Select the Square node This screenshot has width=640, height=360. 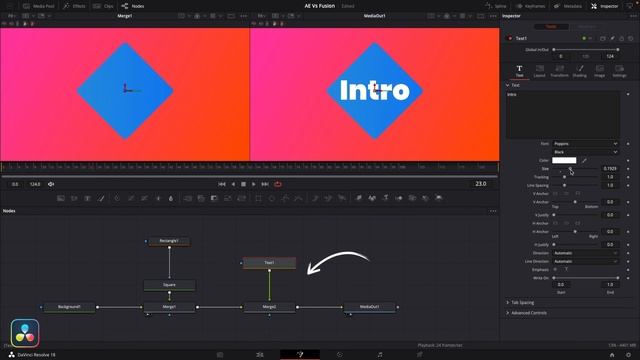(x=169, y=285)
